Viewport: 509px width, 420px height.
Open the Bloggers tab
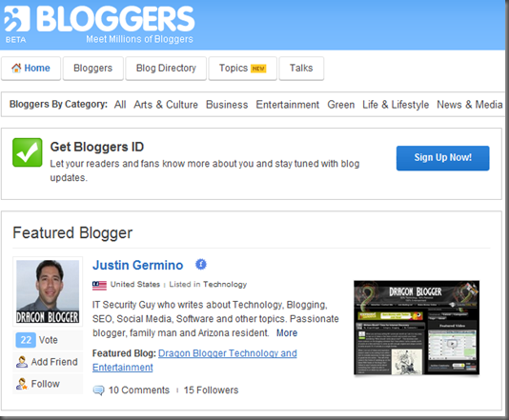(92, 69)
